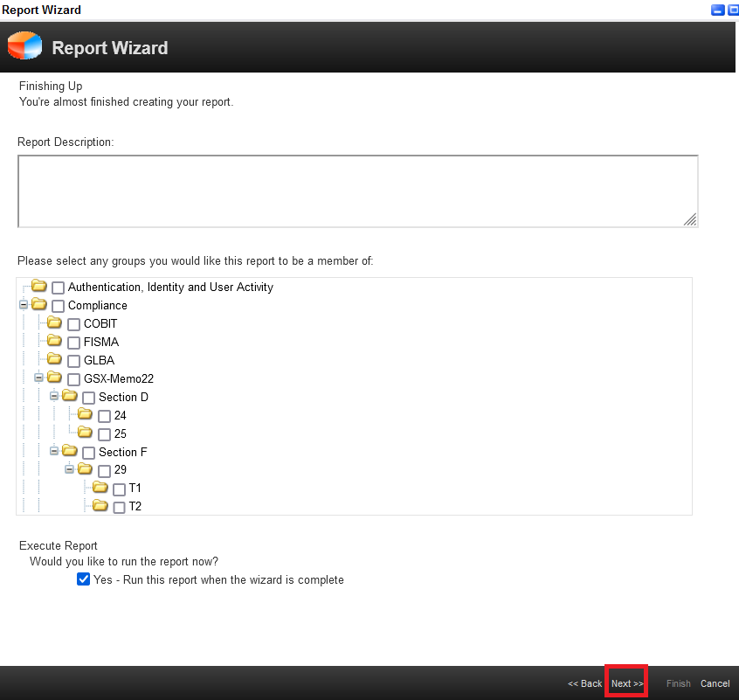Click the Finish button
Image resolution: width=739 pixels, height=700 pixels.
pyautogui.click(x=678, y=683)
